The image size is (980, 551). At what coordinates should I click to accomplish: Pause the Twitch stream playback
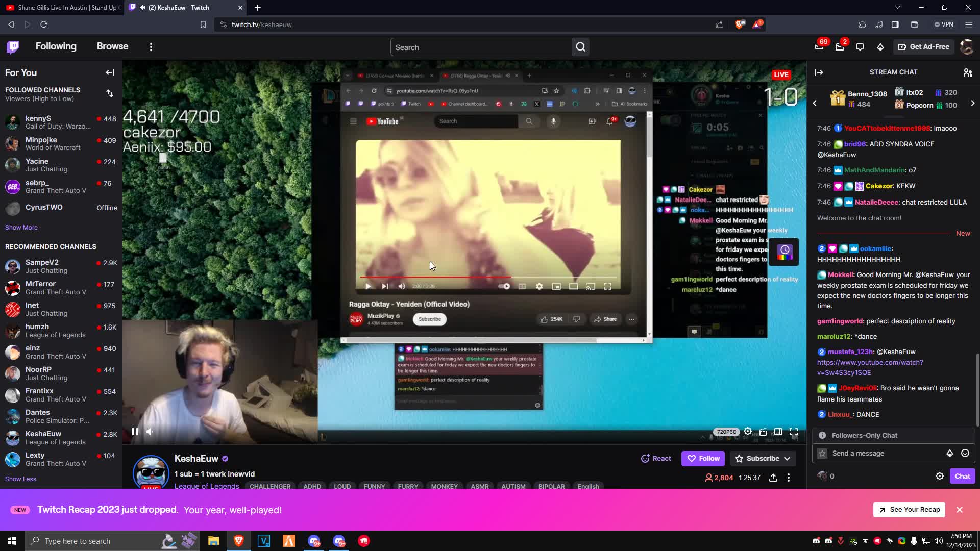pos(135,432)
